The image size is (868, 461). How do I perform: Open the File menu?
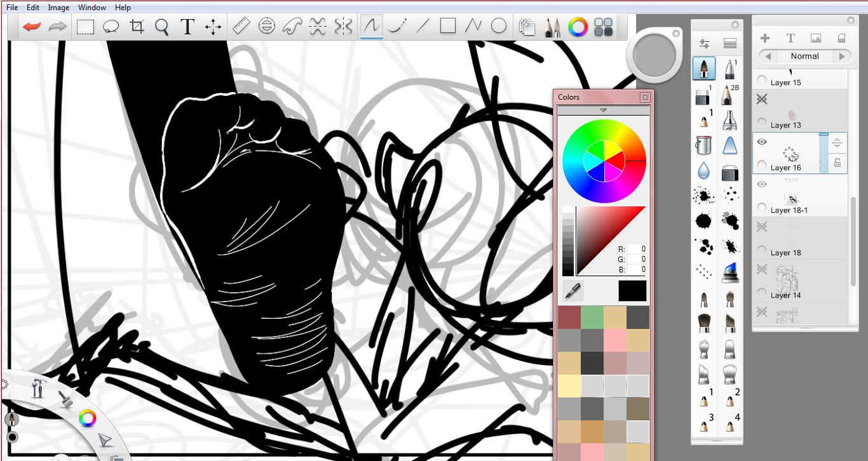click(x=12, y=8)
